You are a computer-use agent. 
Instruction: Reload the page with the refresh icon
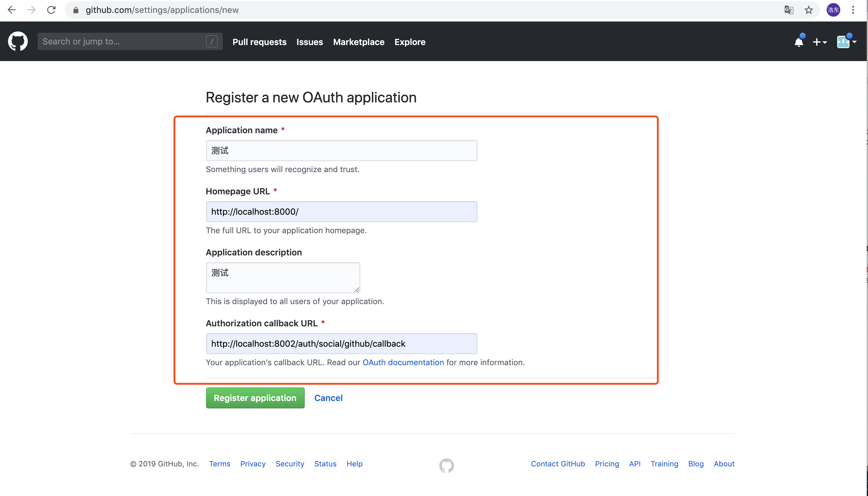pos(51,10)
